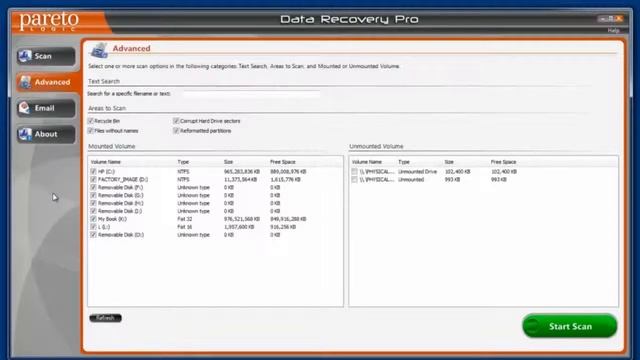Click Volume Name header in Unmounted Volume

pos(367,162)
